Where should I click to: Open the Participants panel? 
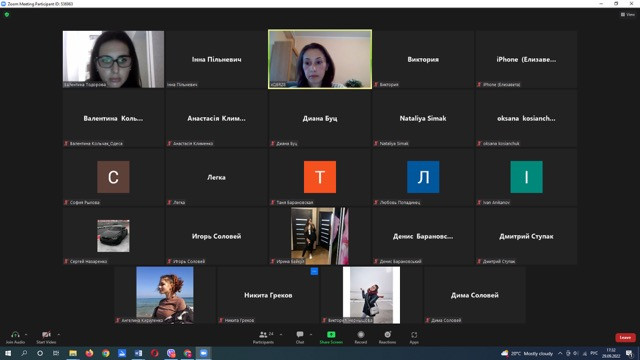(x=263, y=337)
